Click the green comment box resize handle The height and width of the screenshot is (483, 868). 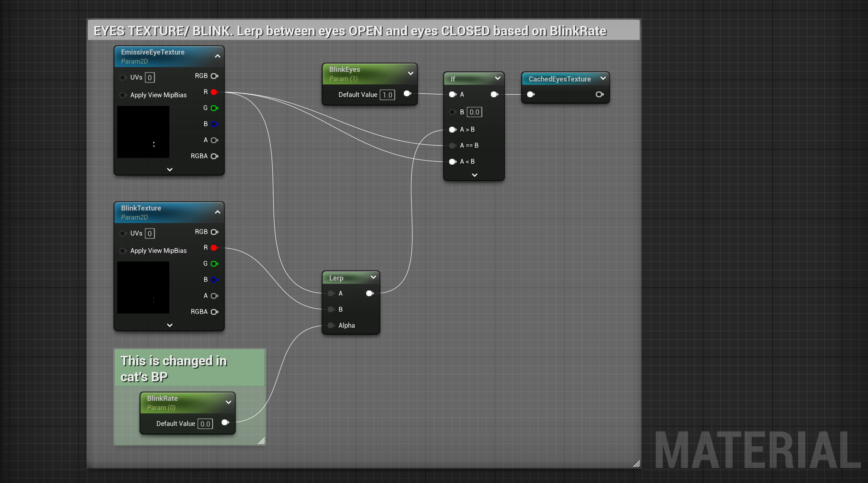pyautogui.click(x=261, y=441)
